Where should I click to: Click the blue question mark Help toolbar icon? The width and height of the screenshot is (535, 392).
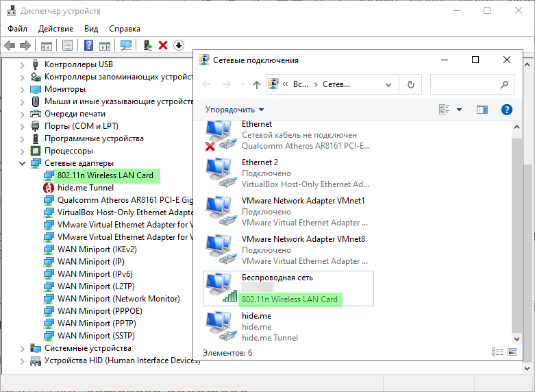coord(88,45)
